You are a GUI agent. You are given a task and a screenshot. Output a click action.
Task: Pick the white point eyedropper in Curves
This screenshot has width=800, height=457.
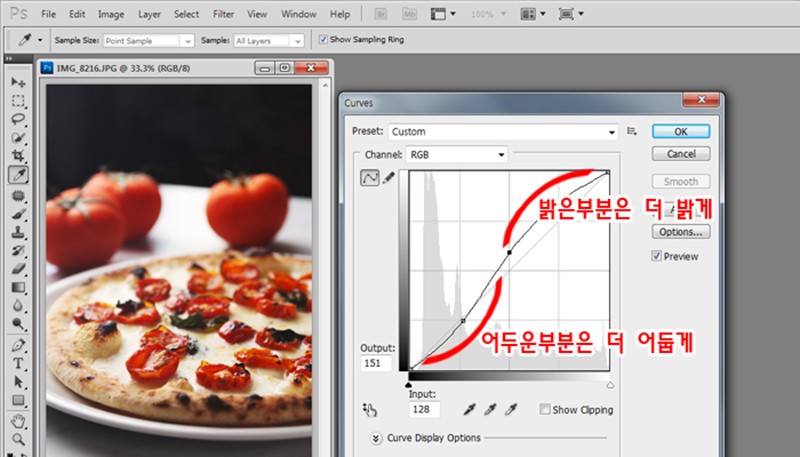coord(511,409)
